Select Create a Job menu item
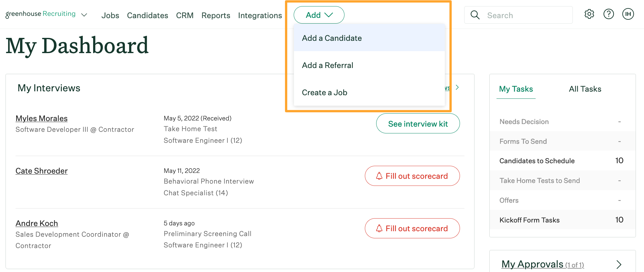The height and width of the screenshot is (272, 644). (324, 93)
